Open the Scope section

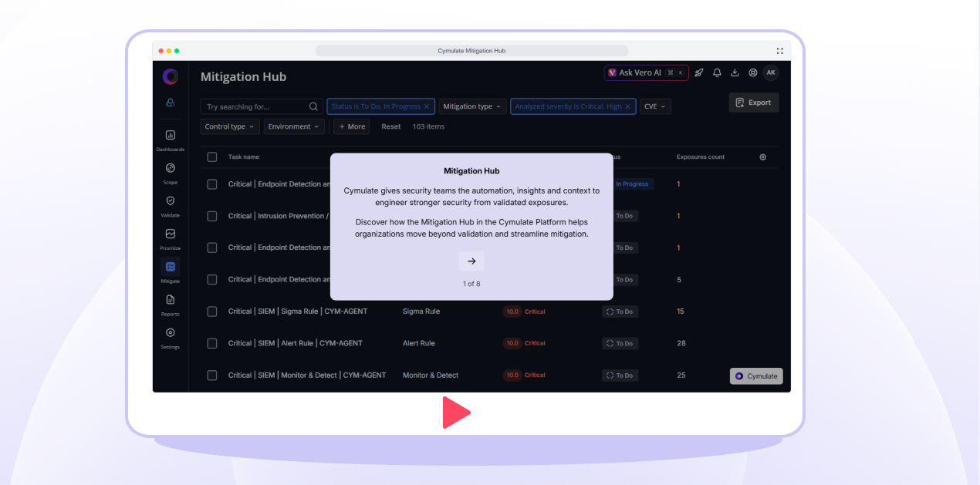(x=171, y=173)
